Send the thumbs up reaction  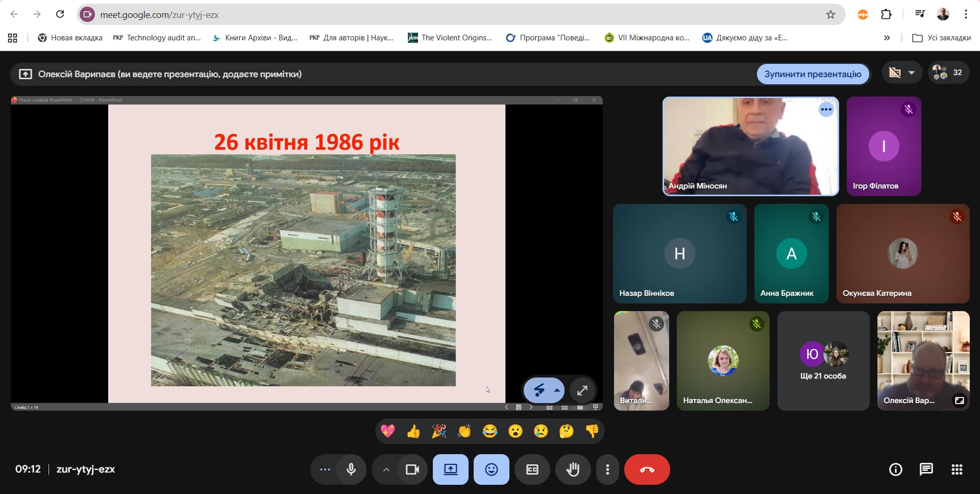coord(413,432)
